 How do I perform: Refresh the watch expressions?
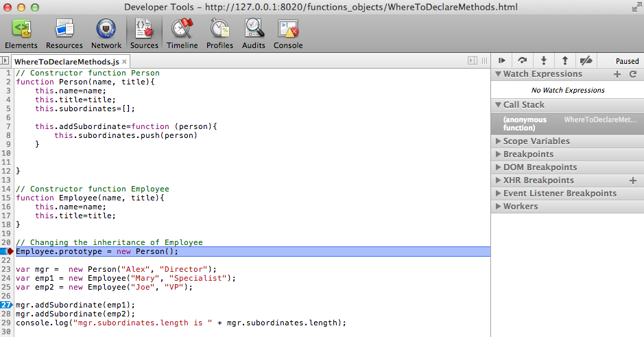click(633, 74)
